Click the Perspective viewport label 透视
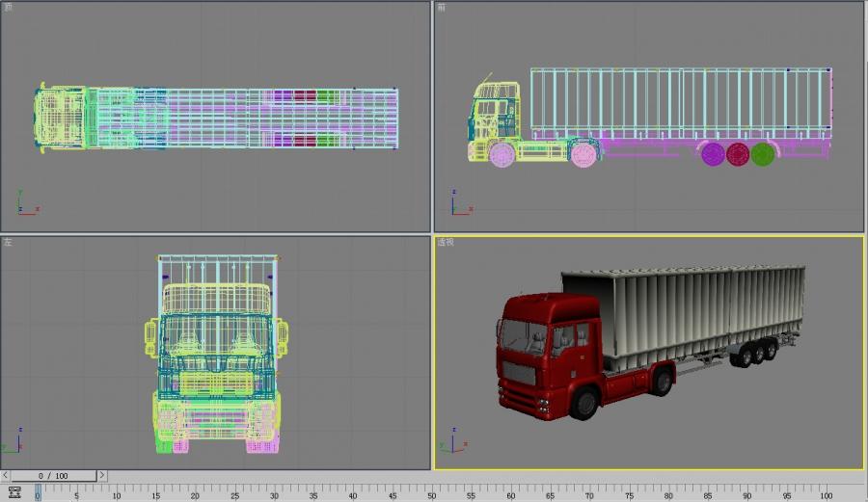868x502 pixels. (445, 242)
